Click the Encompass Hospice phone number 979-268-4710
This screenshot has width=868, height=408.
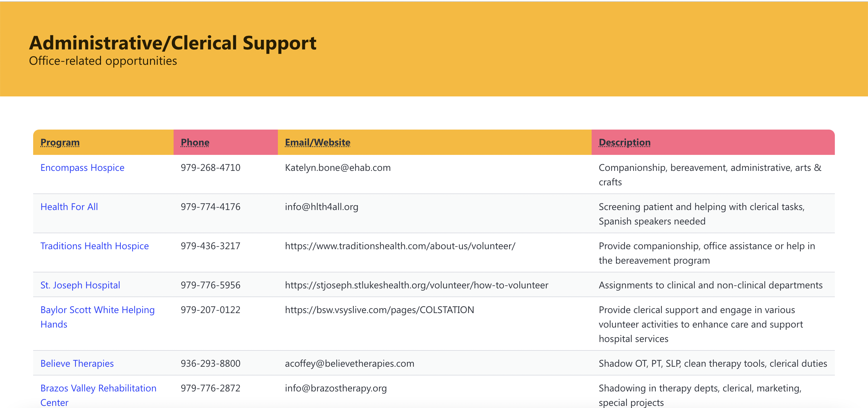click(210, 168)
